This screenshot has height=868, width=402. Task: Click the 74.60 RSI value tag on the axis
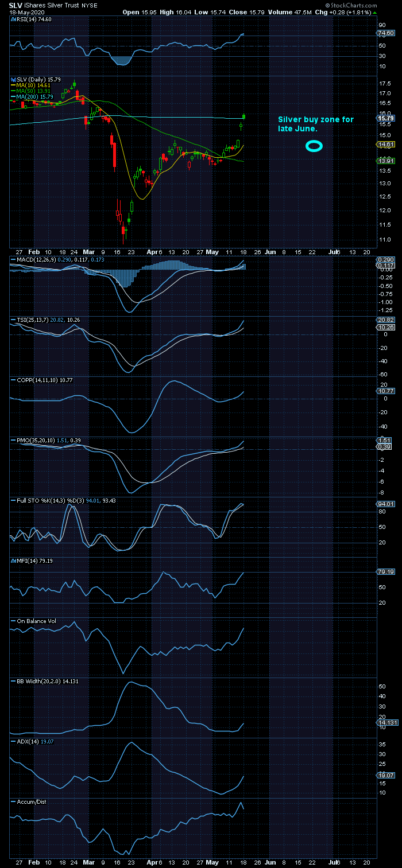[x=385, y=34]
